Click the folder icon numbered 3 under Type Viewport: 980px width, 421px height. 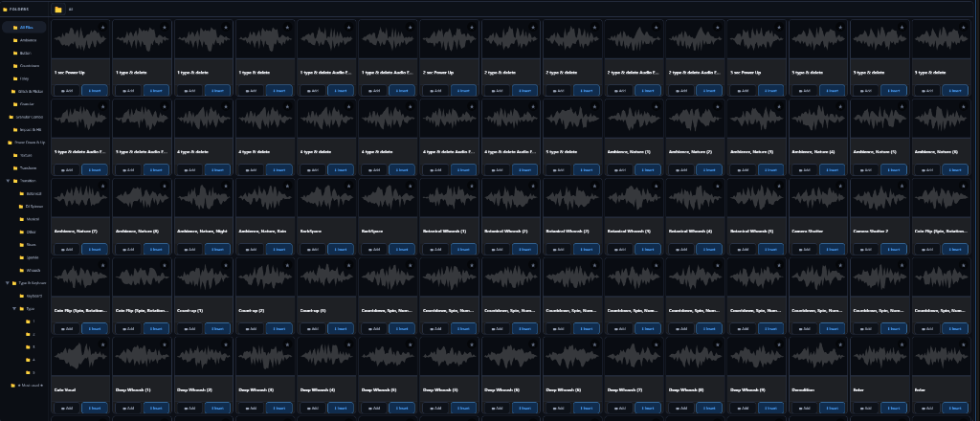[28, 346]
